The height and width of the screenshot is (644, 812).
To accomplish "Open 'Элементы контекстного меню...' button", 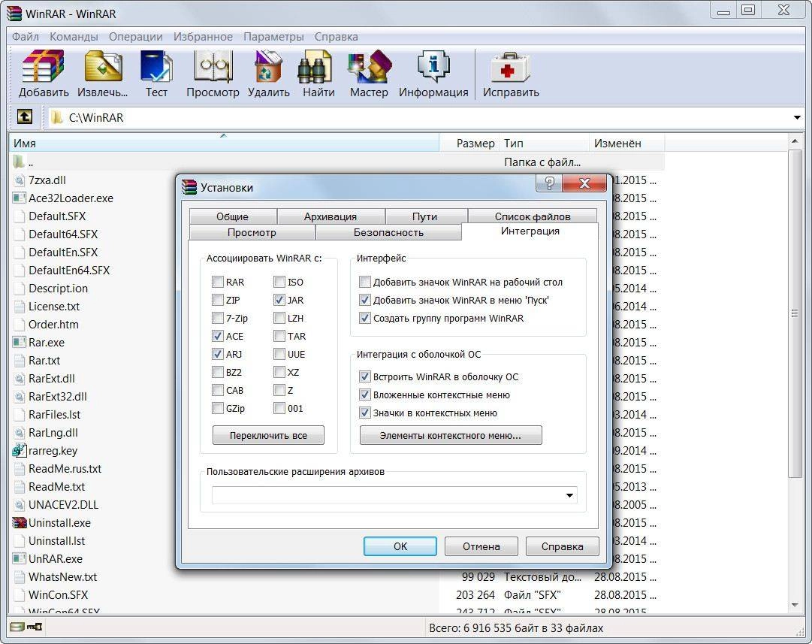I will pos(451,435).
